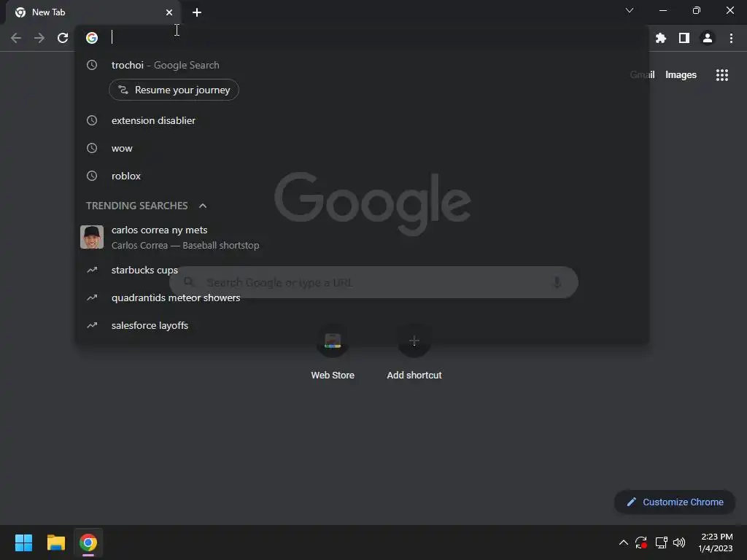Select the wow history suggestion
The height and width of the screenshot is (560, 747).
click(362, 148)
